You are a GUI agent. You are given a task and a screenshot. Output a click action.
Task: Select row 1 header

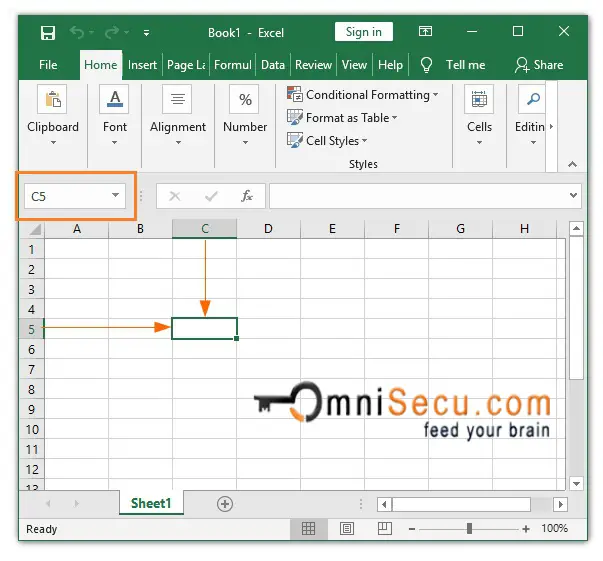point(32,249)
